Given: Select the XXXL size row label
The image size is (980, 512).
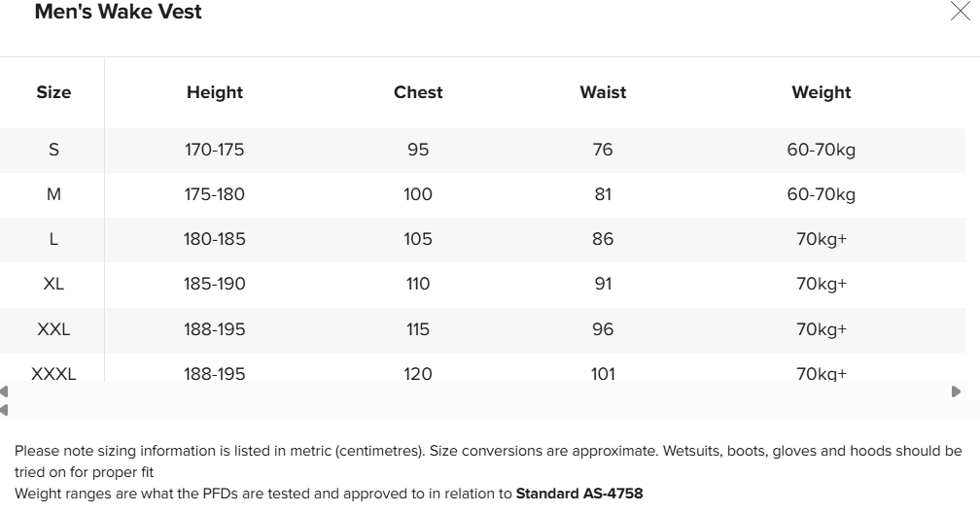Looking at the screenshot, I should click(x=53, y=373).
